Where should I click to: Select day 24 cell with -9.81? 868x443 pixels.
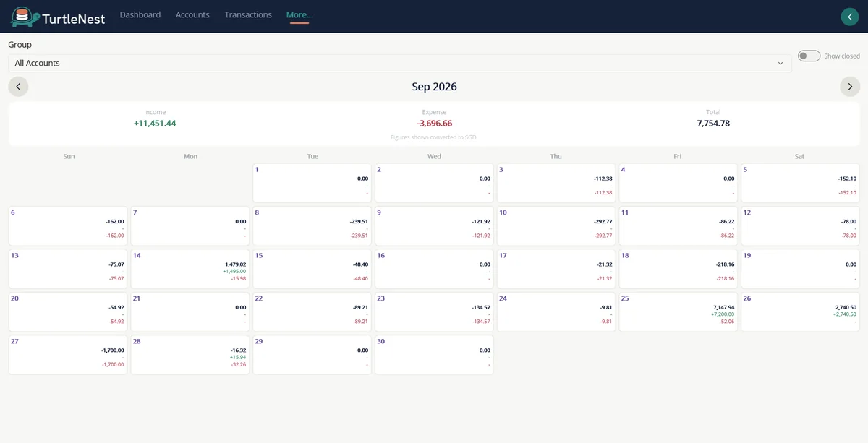556,312
